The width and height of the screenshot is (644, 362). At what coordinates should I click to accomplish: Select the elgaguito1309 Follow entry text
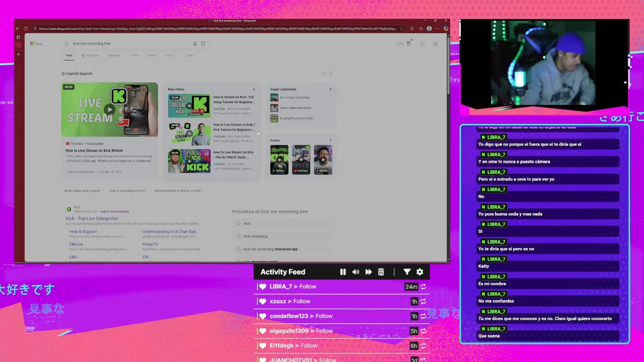pos(301,331)
